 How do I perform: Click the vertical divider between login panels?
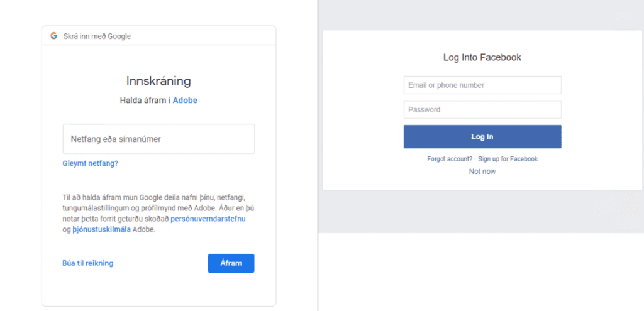click(318, 157)
